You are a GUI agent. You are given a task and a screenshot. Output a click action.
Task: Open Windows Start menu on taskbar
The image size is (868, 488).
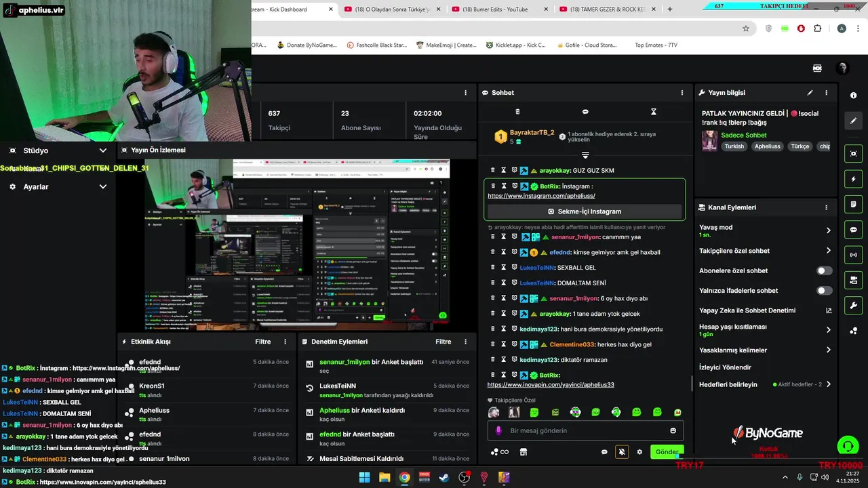tap(364, 477)
